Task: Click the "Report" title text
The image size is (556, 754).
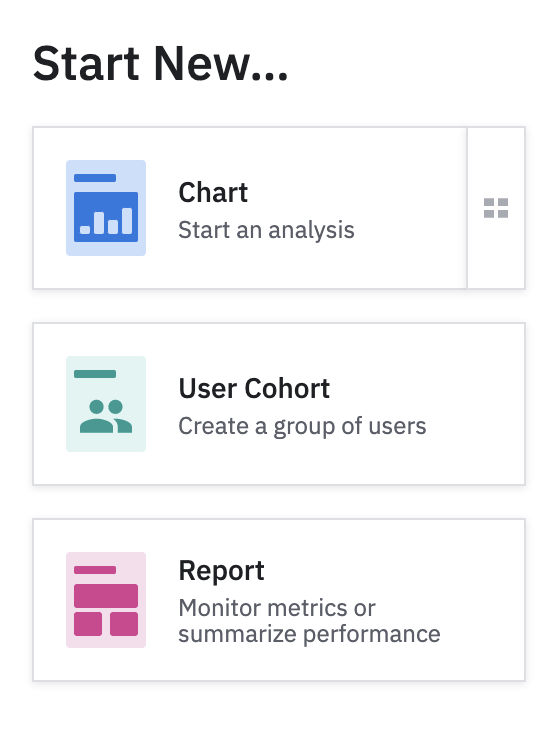Action: click(x=221, y=571)
